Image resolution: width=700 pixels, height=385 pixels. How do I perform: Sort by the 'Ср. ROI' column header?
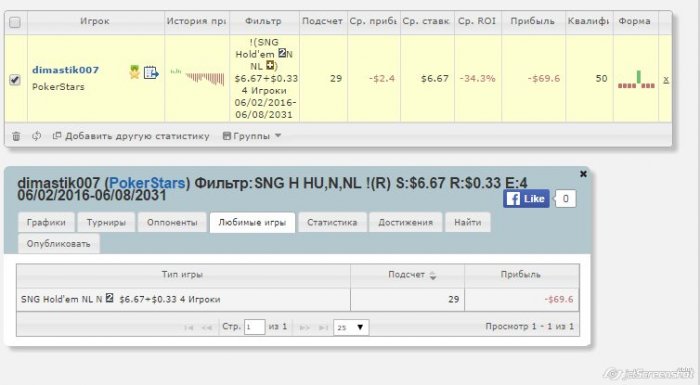(478, 21)
